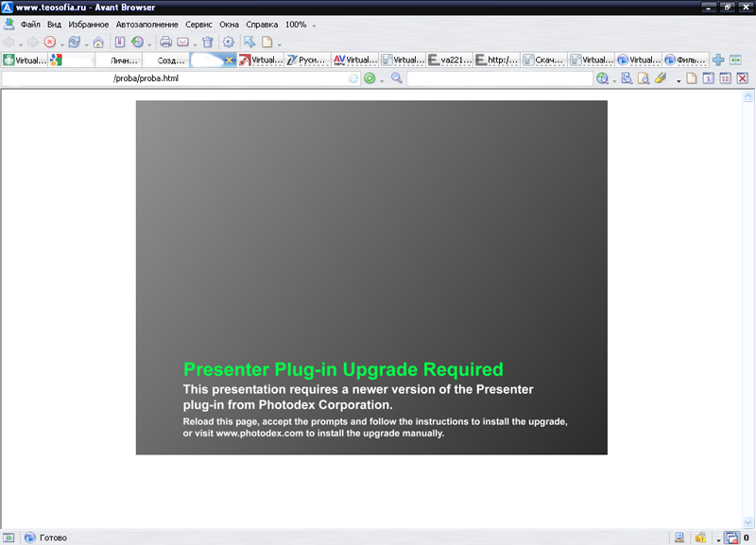Switch to the Скач... tab
756x545 pixels.
[x=544, y=60]
